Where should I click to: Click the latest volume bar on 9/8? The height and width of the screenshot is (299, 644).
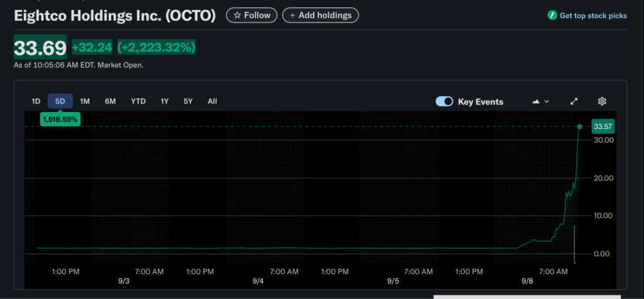tap(575, 245)
